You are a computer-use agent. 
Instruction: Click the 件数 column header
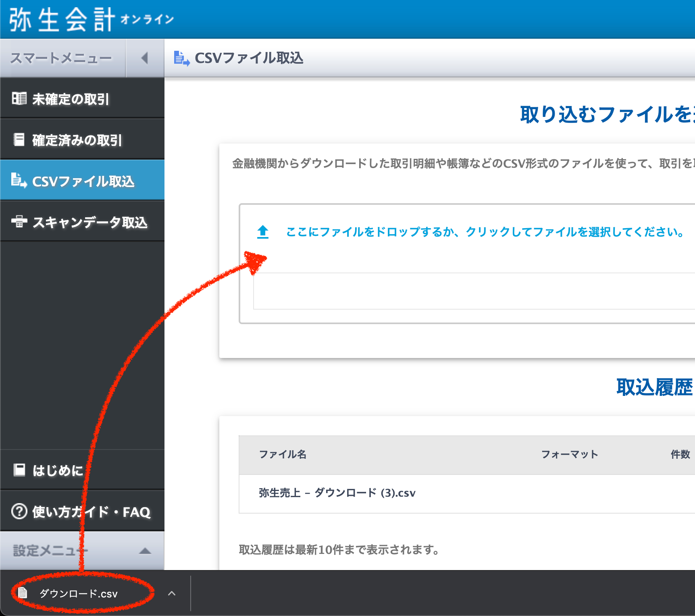[680, 454]
